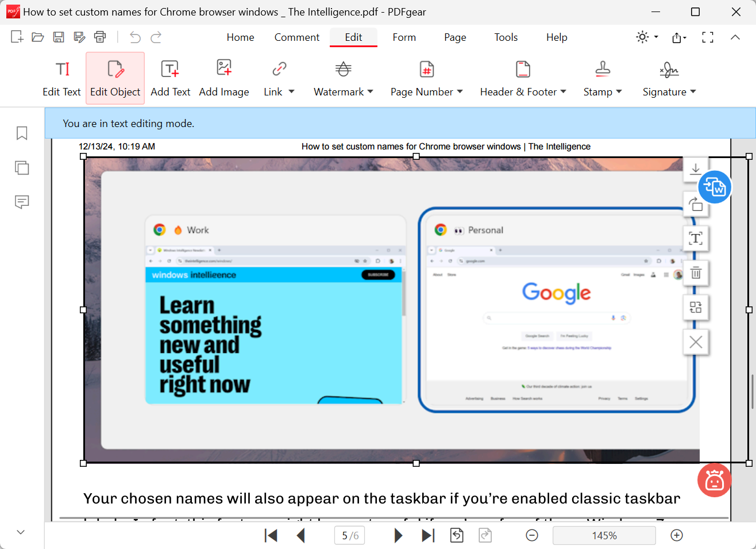Click the 145% zoom level box

tap(604, 536)
